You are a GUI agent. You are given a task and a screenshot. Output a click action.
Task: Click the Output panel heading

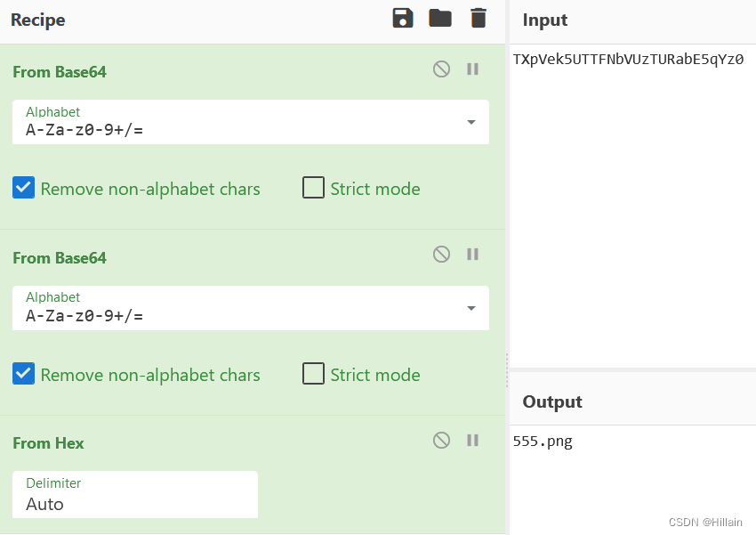pos(552,401)
